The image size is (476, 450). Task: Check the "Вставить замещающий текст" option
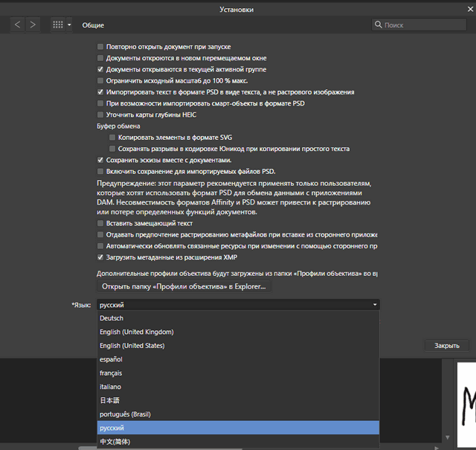coord(101,223)
